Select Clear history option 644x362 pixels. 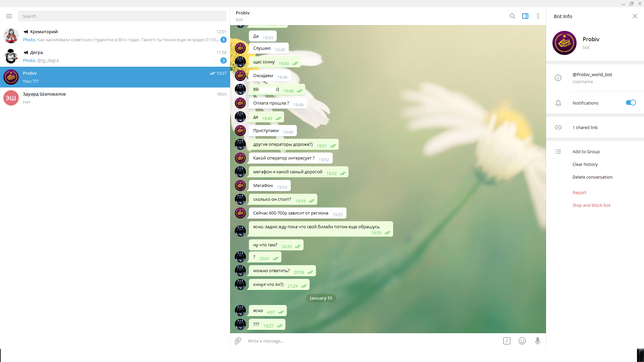(x=585, y=164)
